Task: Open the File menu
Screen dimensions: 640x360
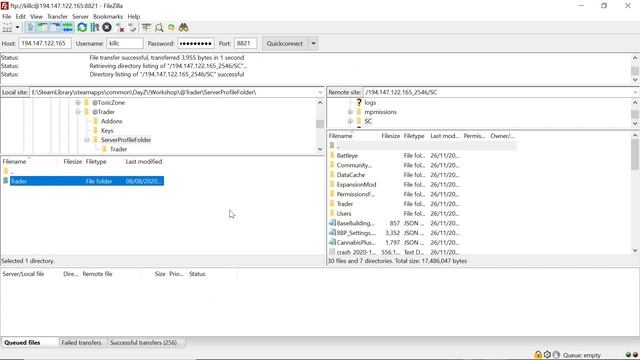Action: pos(7,16)
